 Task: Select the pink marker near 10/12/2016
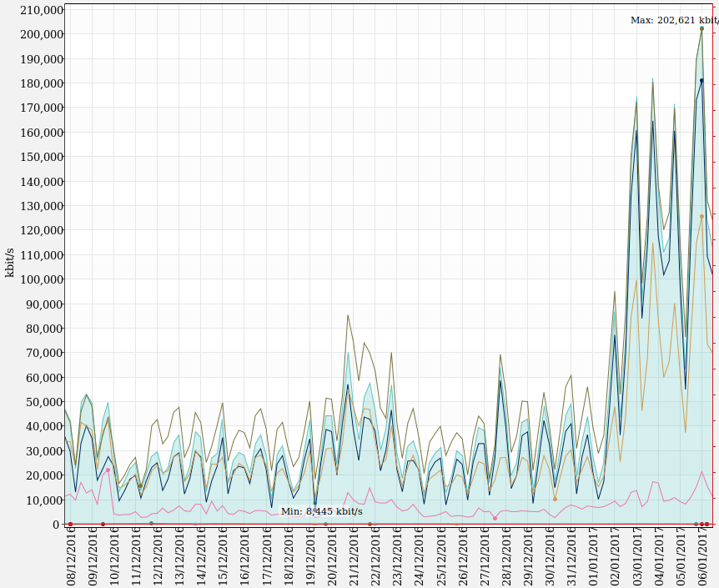coord(108,470)
